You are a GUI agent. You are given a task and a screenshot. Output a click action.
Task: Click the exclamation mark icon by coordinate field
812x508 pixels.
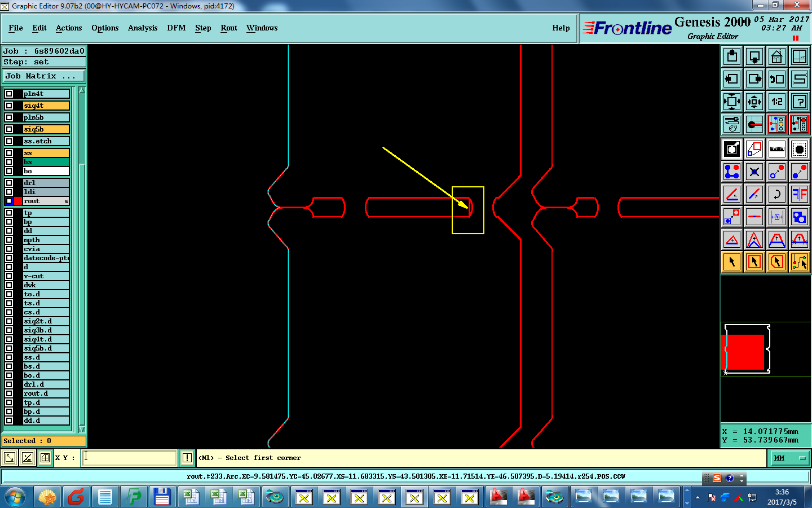point(187,458)
